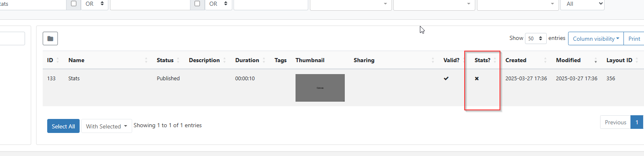Open Column visibility dropdown
Image resolution: width=644 pixels, height=156 pixels.
(x=596, y=39)
